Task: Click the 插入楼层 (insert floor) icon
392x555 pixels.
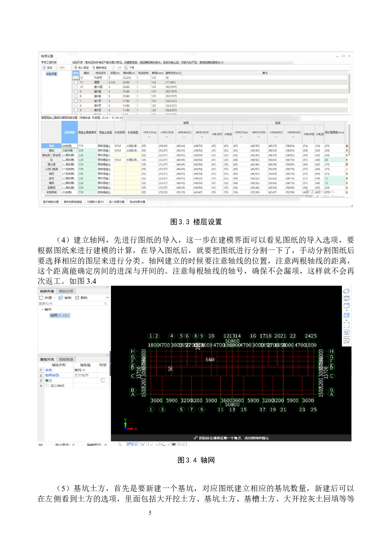Action: click(x=76, y=68)
